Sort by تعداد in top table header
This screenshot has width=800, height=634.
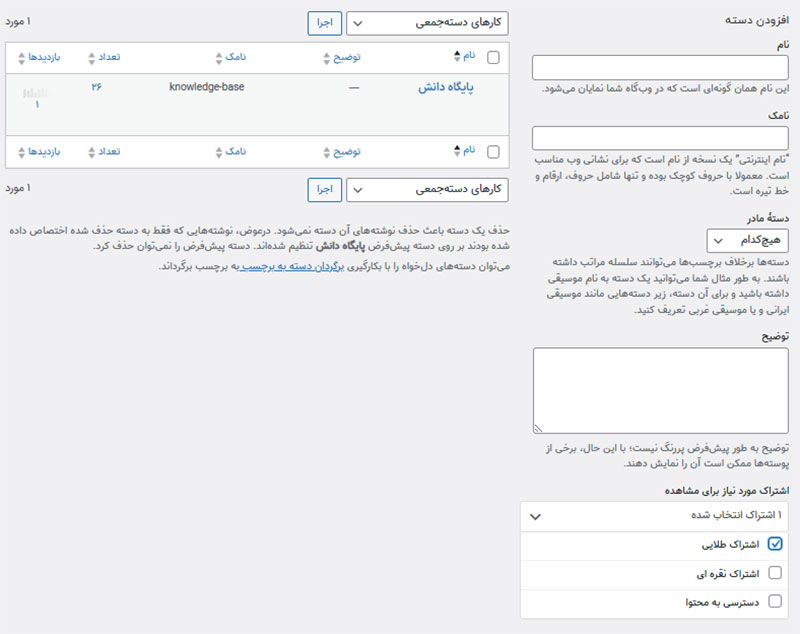tap(106, 57)
